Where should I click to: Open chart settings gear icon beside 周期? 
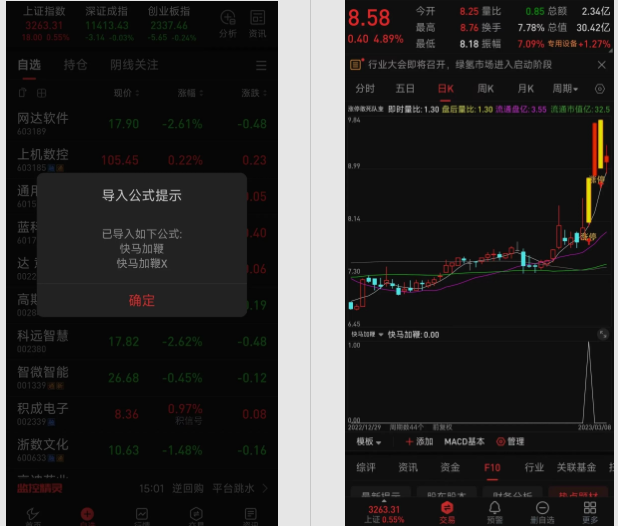tap(599, 89)
